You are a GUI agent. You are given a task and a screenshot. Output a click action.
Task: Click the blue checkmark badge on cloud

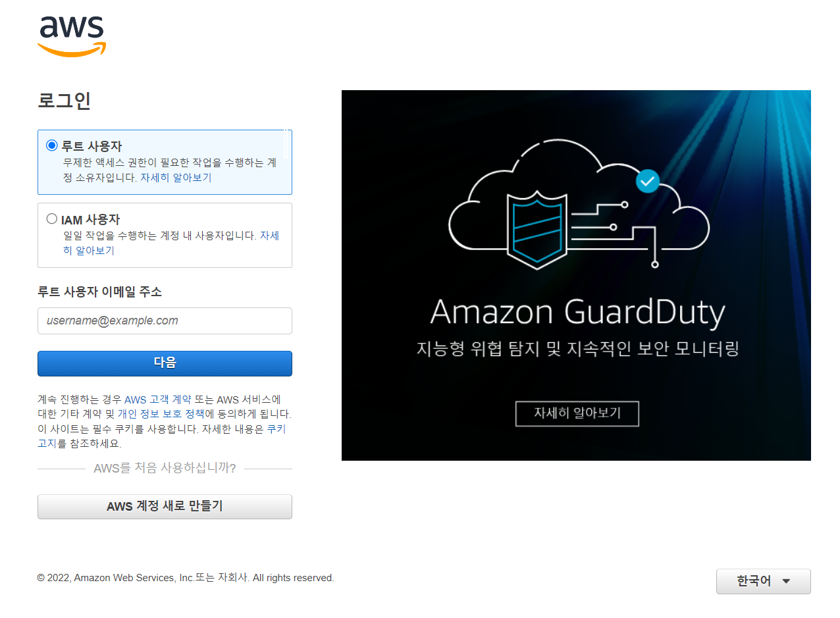[648, 181]
